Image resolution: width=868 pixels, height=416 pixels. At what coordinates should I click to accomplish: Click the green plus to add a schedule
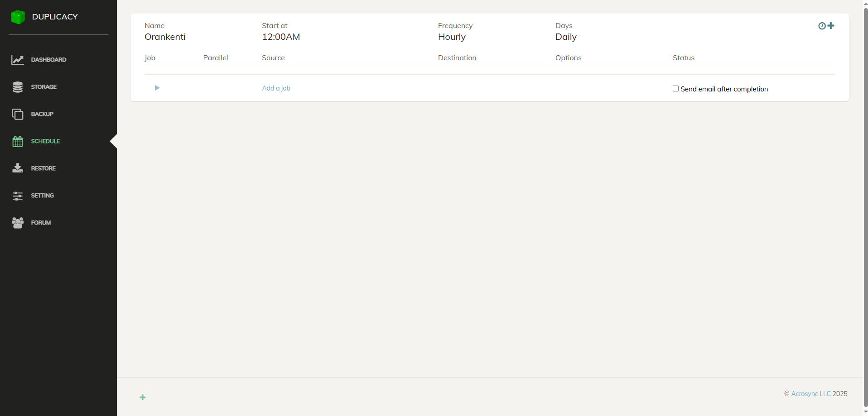[x=142, y=397]
